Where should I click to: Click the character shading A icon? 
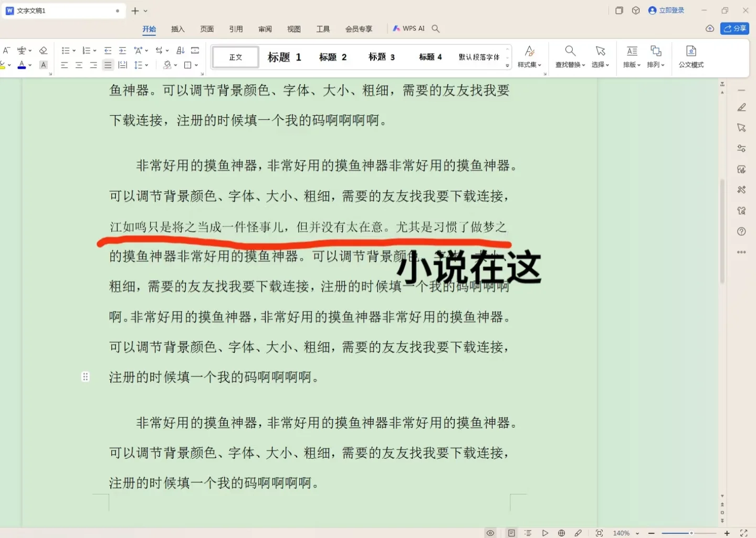pos(44,65)
